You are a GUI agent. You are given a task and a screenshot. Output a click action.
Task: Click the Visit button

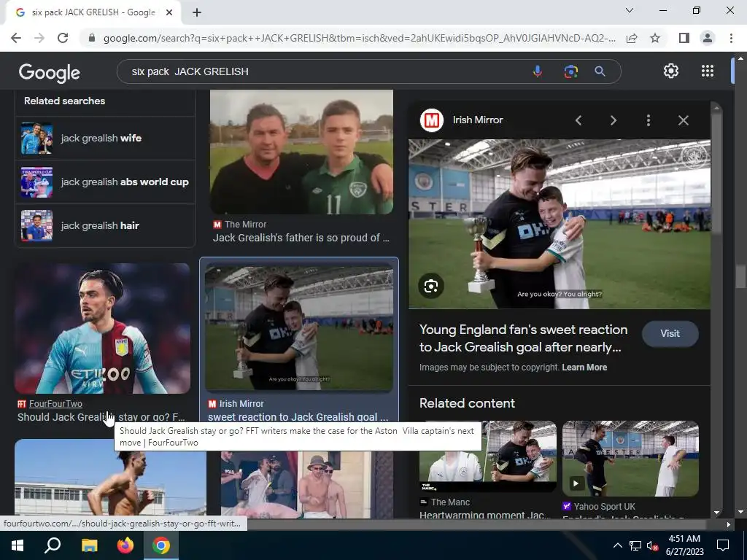[x=670, y=334]
